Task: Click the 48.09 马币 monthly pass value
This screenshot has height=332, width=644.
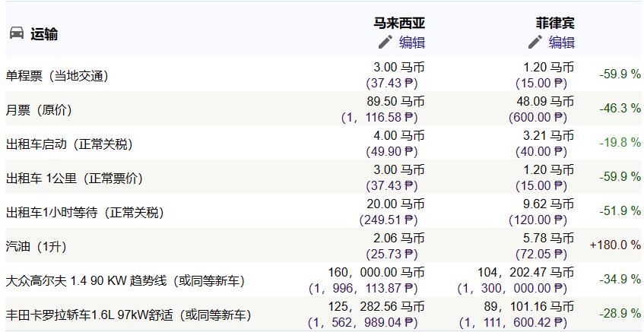Action: pos(545,101)
